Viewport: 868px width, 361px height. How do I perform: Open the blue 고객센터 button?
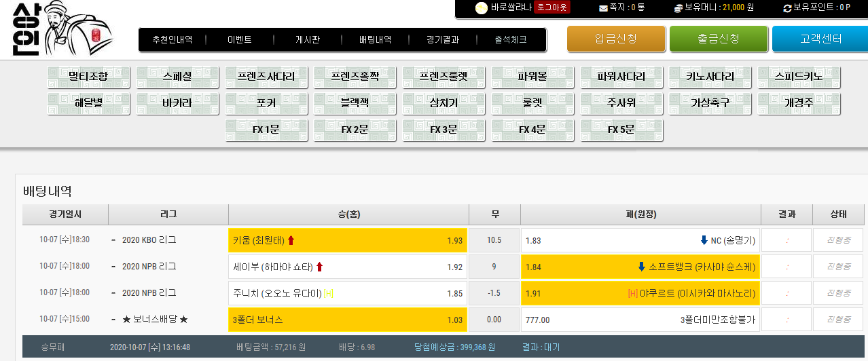tap(820, 39)
